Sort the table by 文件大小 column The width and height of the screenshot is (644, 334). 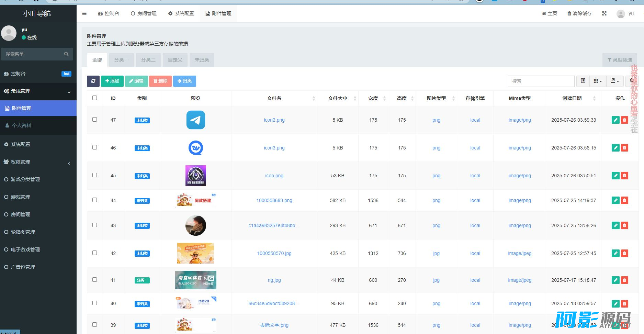coord(338,98)
